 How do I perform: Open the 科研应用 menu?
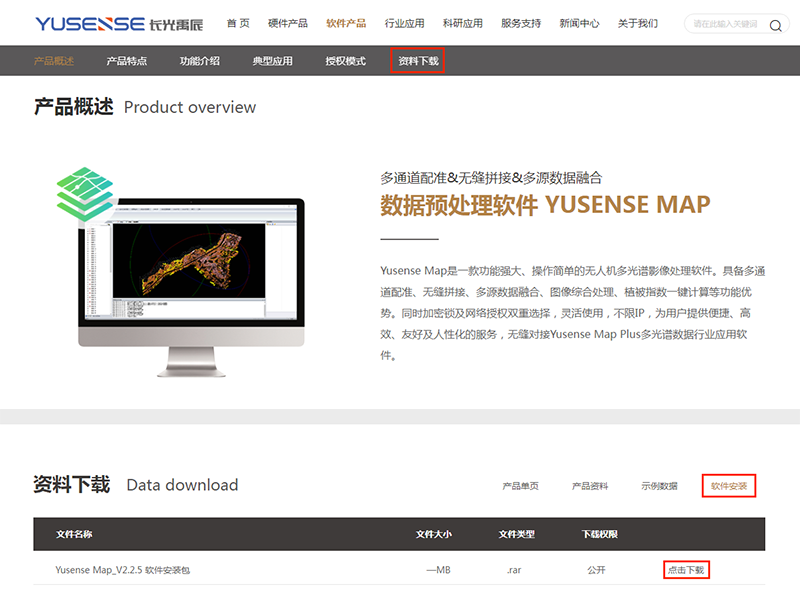463,23
